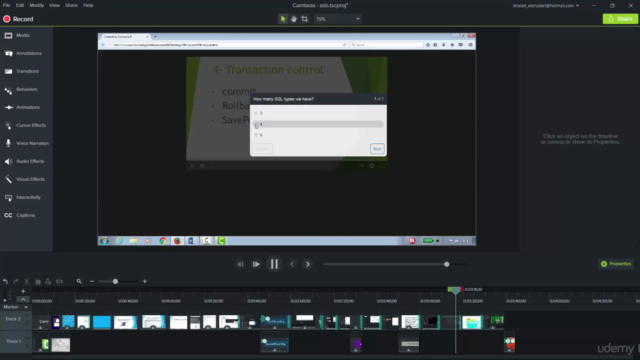Select answer 5 radio button in quiz
Screen dimensions: 640x360
click(256, 135)
